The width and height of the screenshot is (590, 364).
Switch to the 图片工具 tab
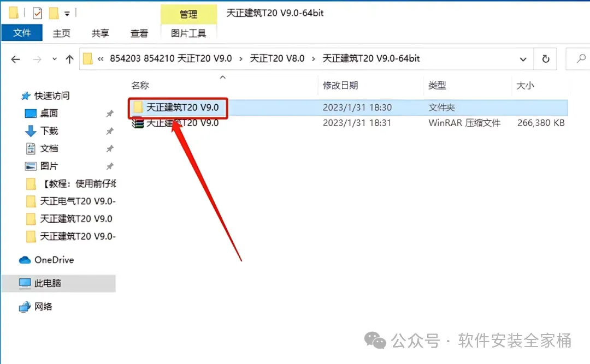click(x=188, y=33)
